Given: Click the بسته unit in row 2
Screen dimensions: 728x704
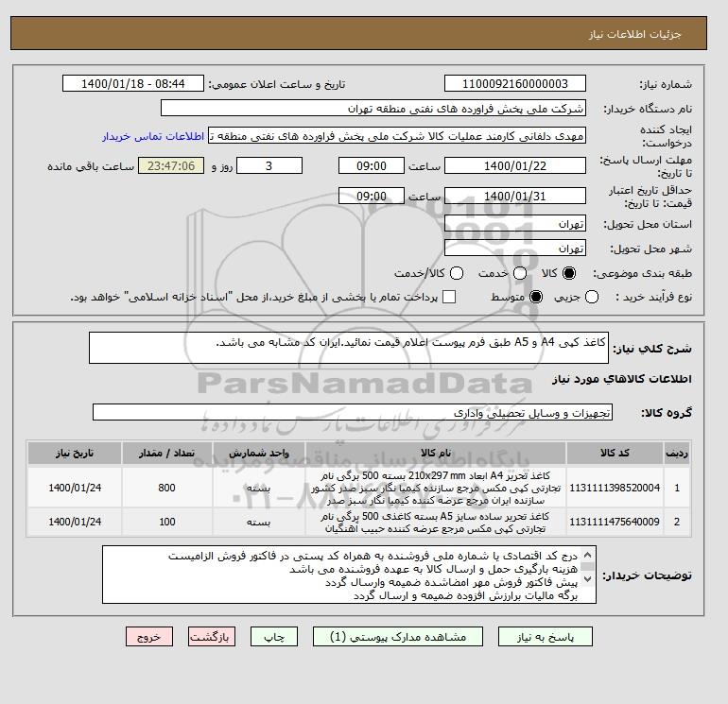Looking at the screenshot, I should (x=259, y=522).
